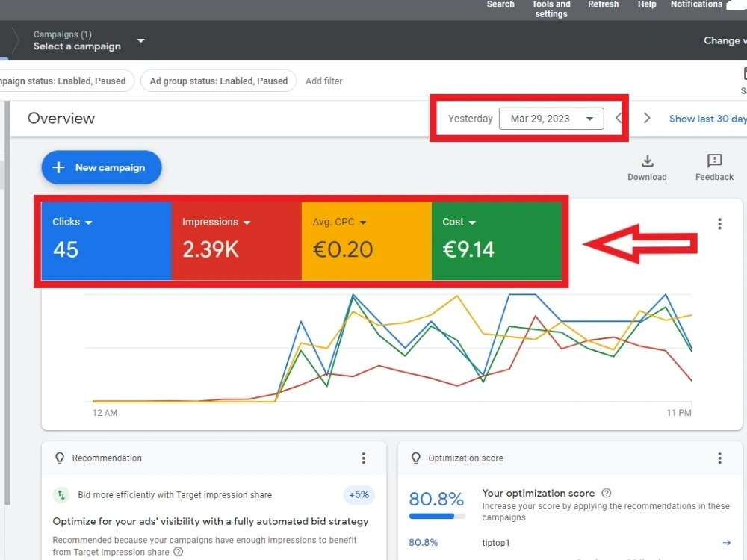Viewport: 747px width, 560px height.
Task: Click the 80.8% score beside tiptop1
Action: coord(423,542)
